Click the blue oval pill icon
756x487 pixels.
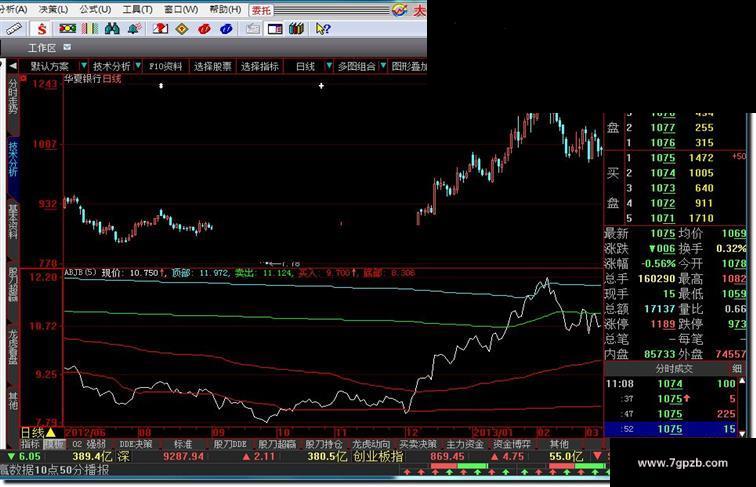coord(226,29)
